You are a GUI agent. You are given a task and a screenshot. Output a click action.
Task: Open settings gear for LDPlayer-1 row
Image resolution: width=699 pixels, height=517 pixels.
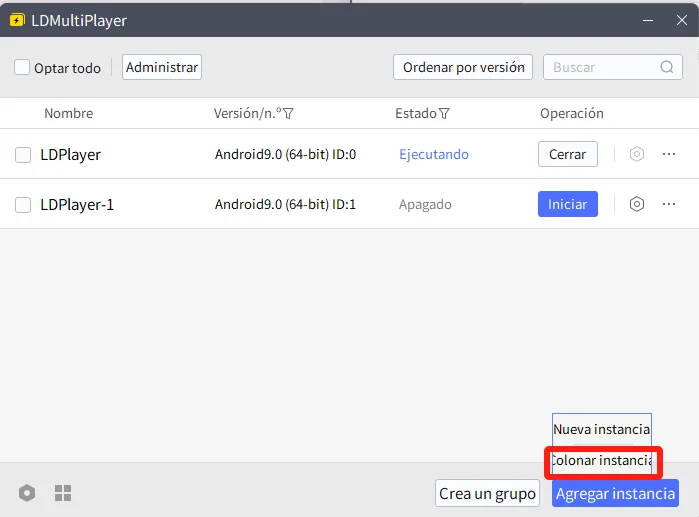(x=637, y=204)
